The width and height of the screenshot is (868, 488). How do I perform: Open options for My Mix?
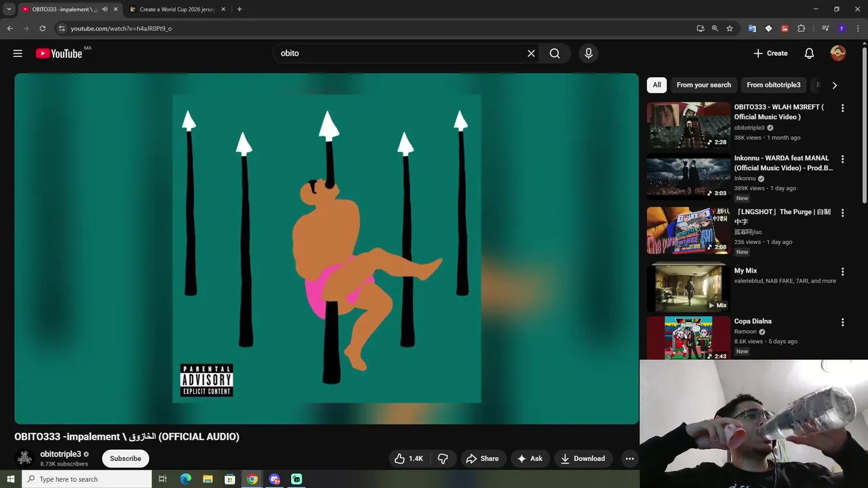(842, 271)
